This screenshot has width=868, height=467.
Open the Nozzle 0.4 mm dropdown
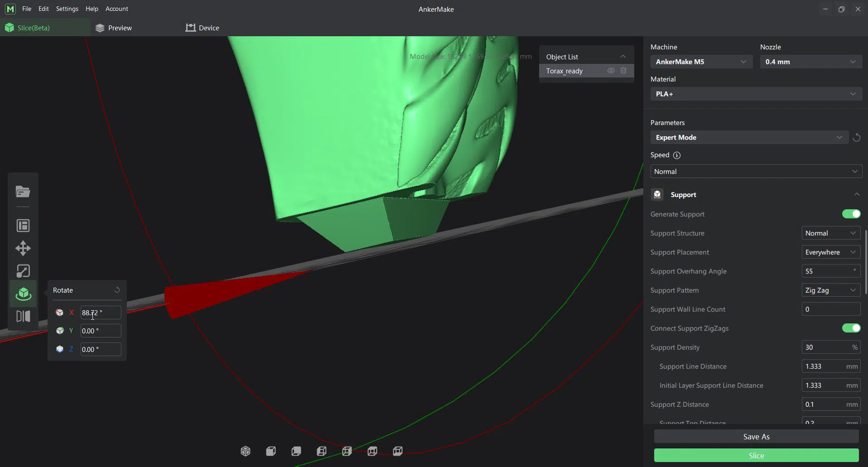[x=811, y=62]
